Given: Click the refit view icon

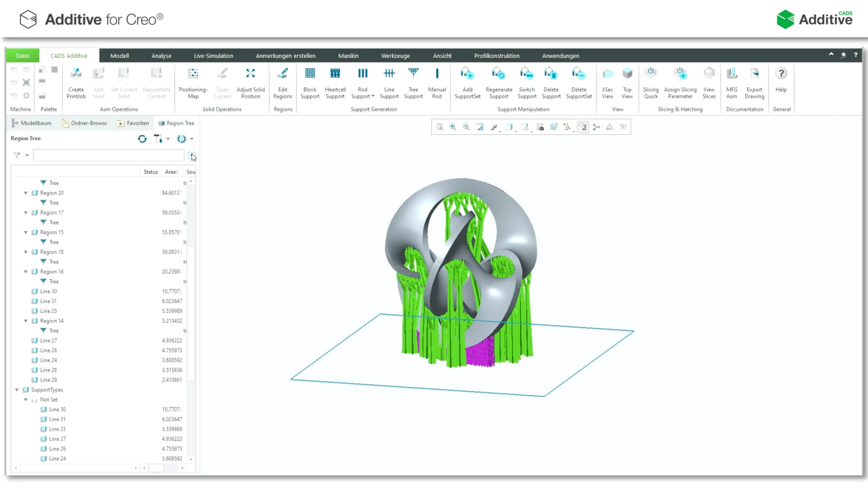Looking at the screenshot, I should (439, 127).
